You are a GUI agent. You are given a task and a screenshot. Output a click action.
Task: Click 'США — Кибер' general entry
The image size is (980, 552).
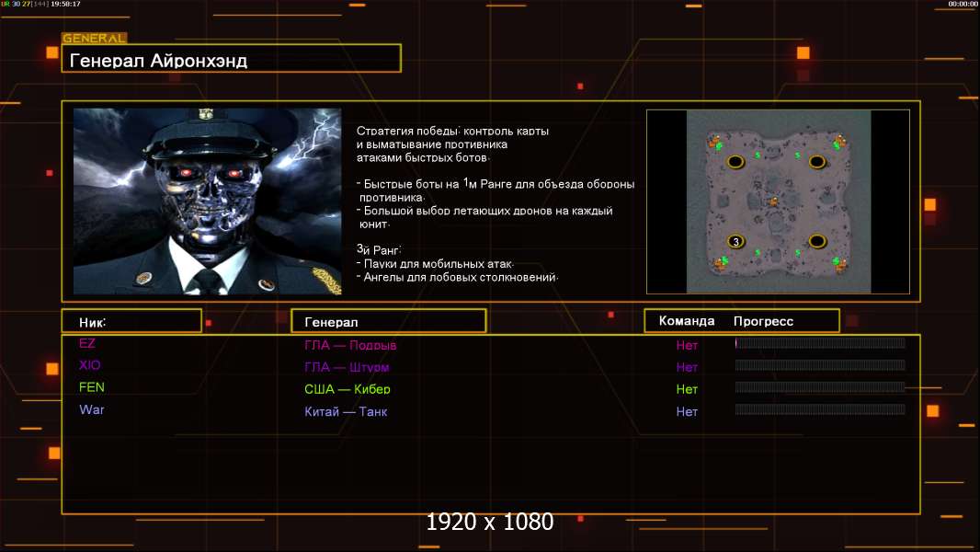coord(347,389)
